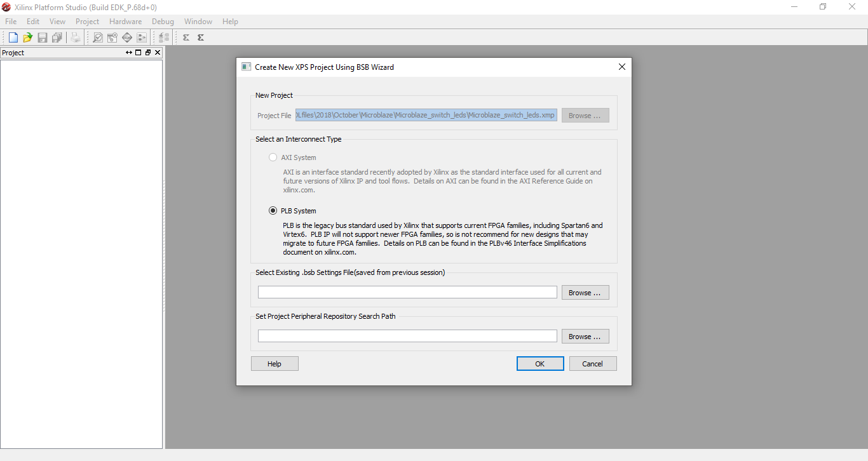Click Browse for Project File

click(585, 116)
